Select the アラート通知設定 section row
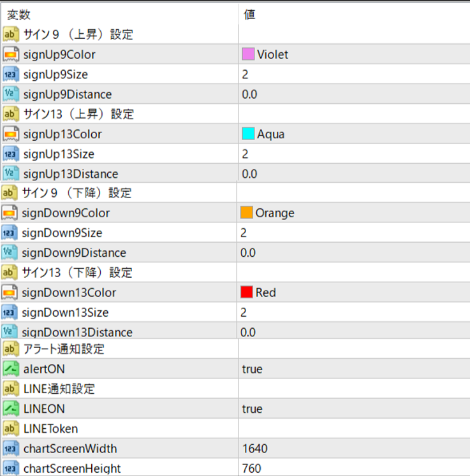Image resolution: width=470 pixels, height=476 pixels. pyautogui.click(x=63, y=349)
